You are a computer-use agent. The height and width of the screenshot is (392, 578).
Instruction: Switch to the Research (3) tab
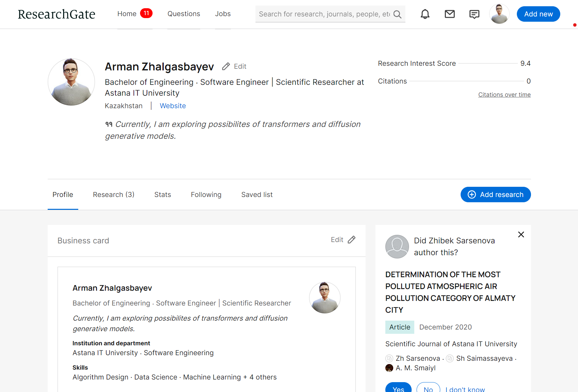(x=113, y=195)
